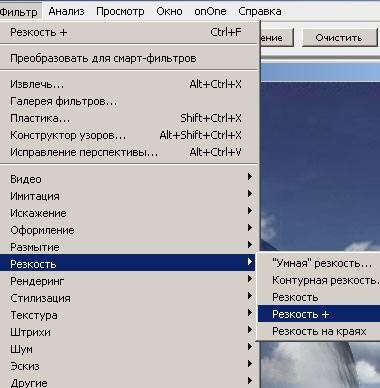Open Галерея фильтров...
This screenshot has height=388, width=380.
(129, 101)
